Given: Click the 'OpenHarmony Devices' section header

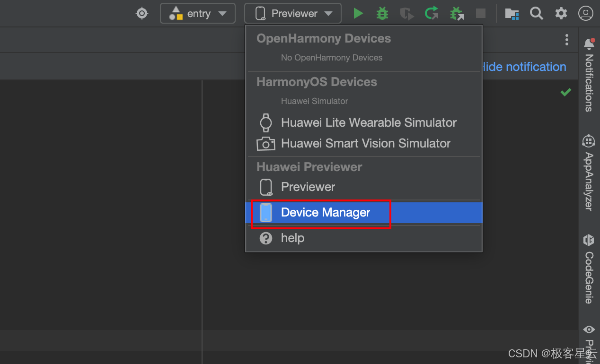Looking at the screenshot, I should click(324, 38).
